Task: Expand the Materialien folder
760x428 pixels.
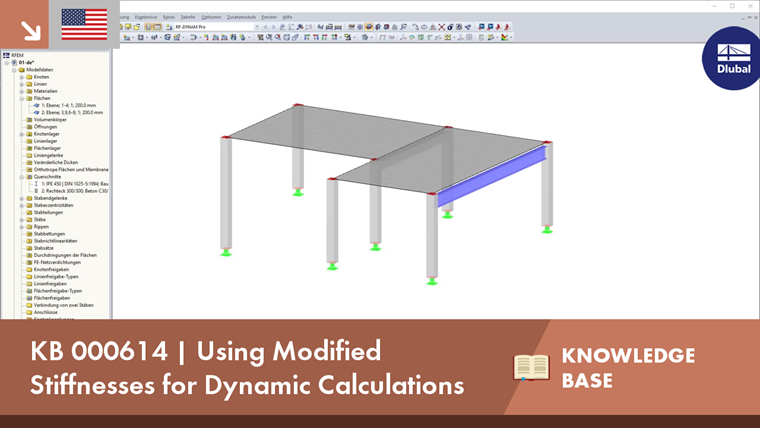Action: 21,91
